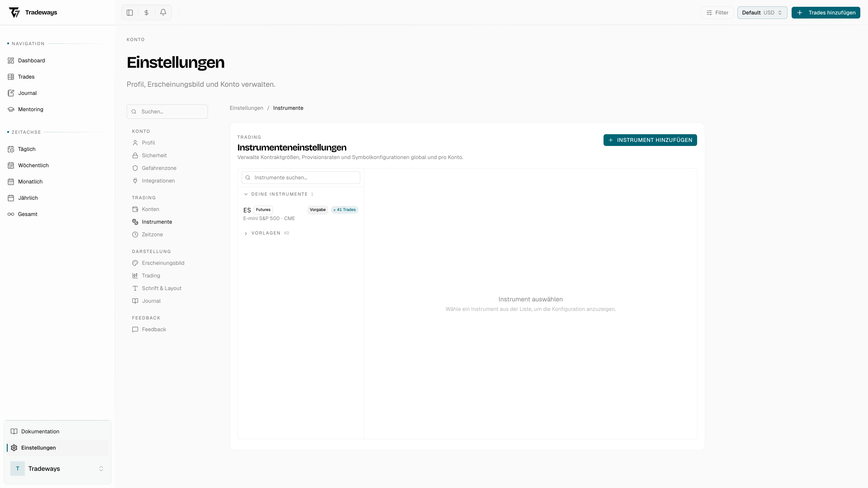Image resolution: width=868 pixels, height=488 pixels.
Task: Collapse the DEINE INSTRUMENTE section
Action: [x=246, y=194]
